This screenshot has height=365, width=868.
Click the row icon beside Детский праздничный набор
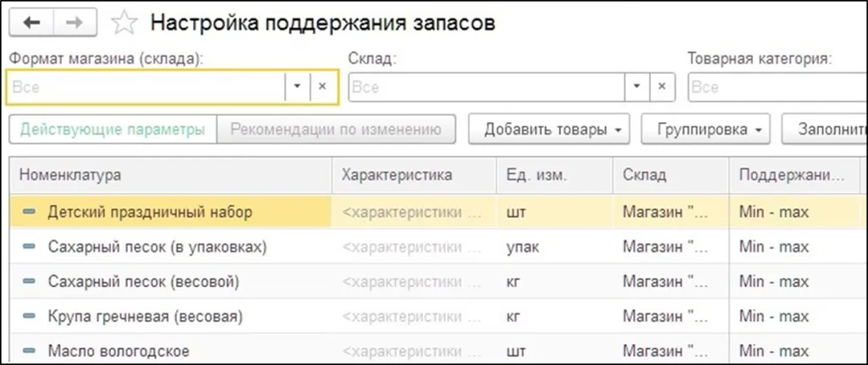click(30, 212)
